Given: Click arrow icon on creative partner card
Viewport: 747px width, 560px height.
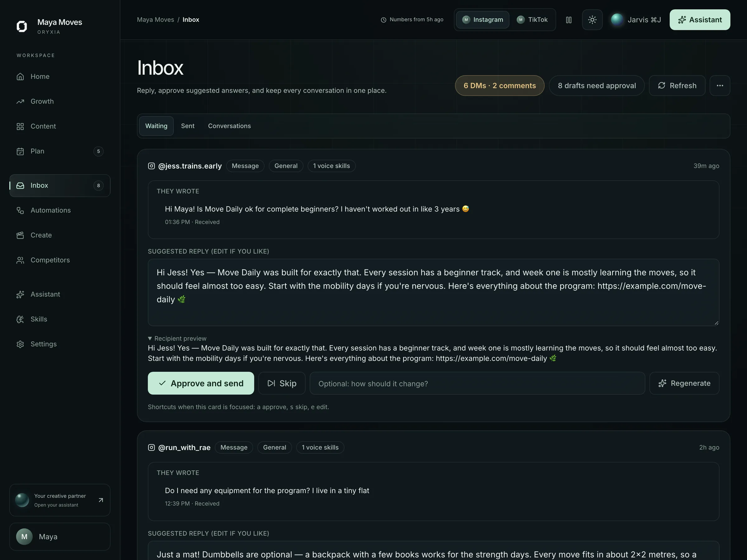Looking at the screenshot, I should 101,500.
